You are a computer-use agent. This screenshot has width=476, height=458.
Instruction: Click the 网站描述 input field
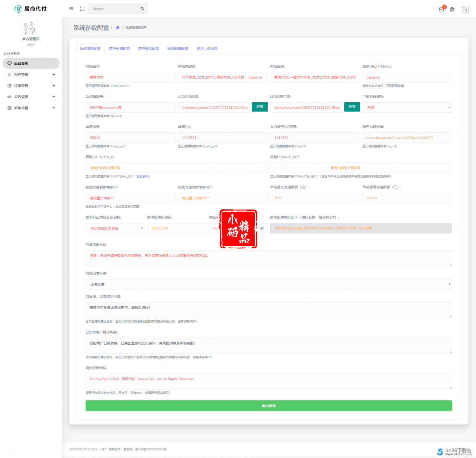[315, 77]
